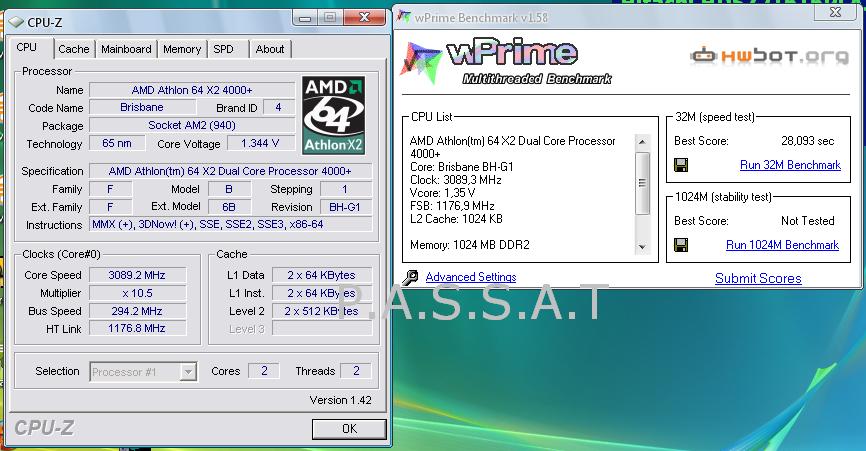The height and width of the screenshot is (451, 866).
Task: Click the HT Link value 1176.8 MHz
Action: click(x=137, y=328)
